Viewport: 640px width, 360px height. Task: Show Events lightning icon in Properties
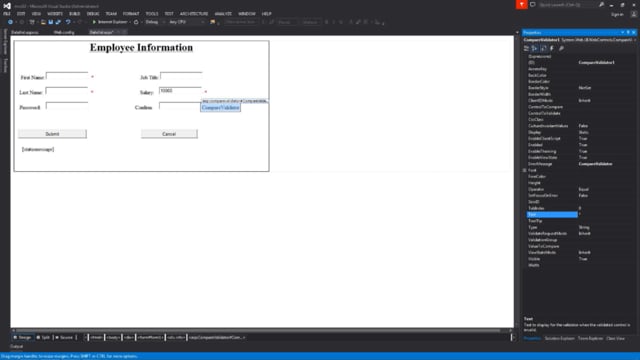pos(552,48)
